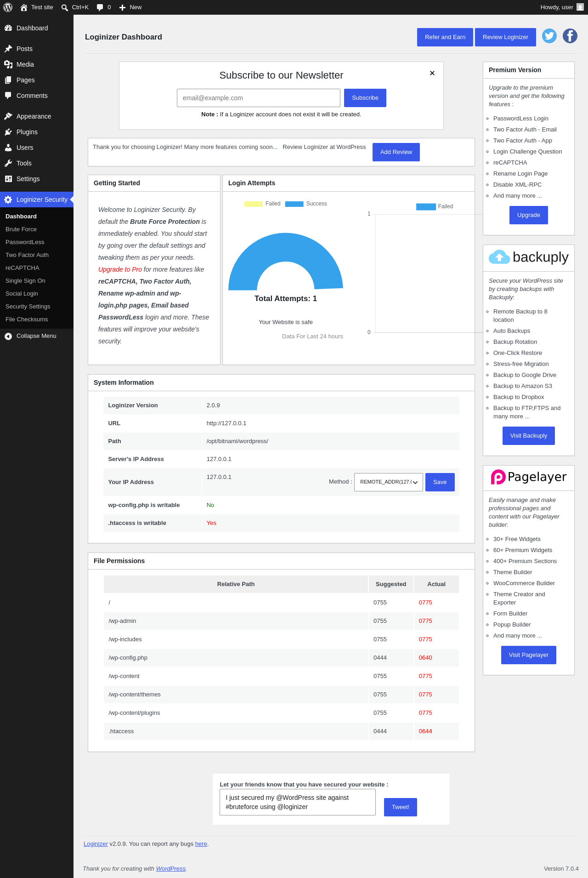Screen dimensions: 588x878
Task: Open Brute Force submenu item
Action: pyautogui.click(x=21, y=229)
